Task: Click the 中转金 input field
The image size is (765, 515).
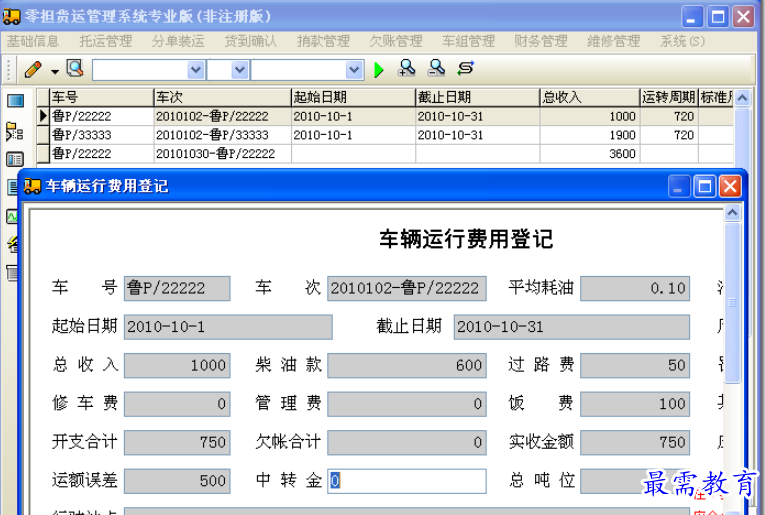Action: coord(407,480)
